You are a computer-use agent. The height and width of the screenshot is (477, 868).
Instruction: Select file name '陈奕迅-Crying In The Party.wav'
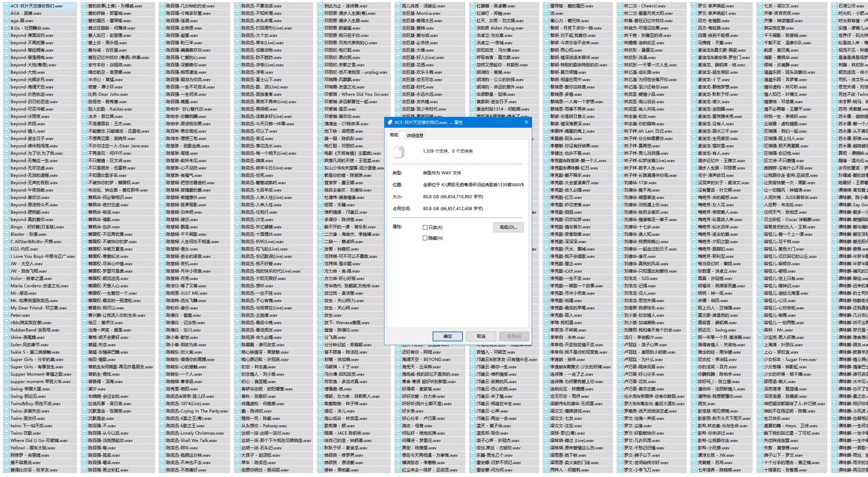coord(197,411)
